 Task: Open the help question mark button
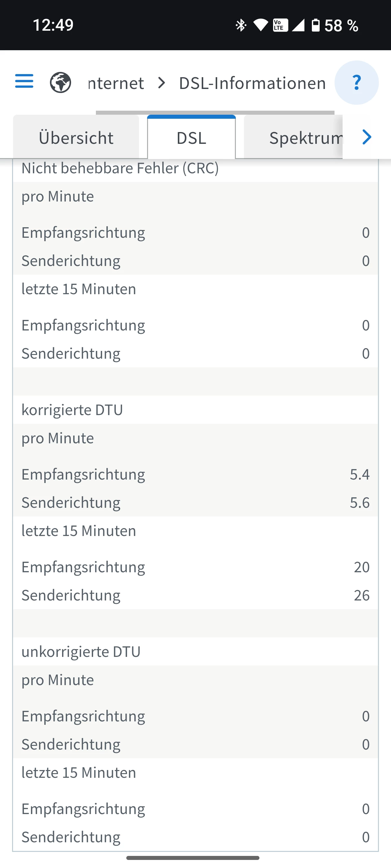[x=356, y=82]
